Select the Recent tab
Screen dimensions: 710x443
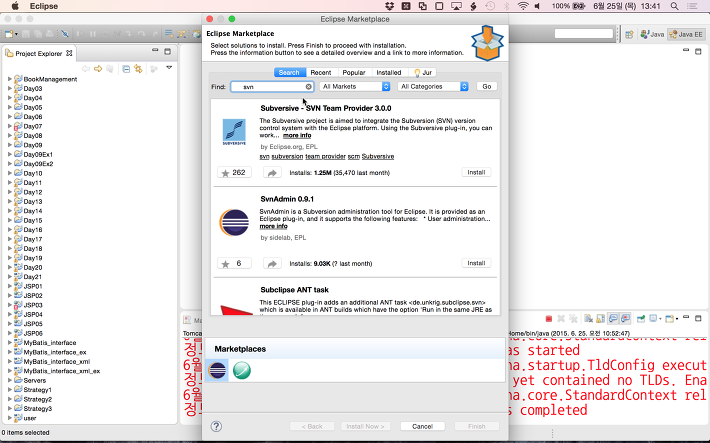pos(321,72)
